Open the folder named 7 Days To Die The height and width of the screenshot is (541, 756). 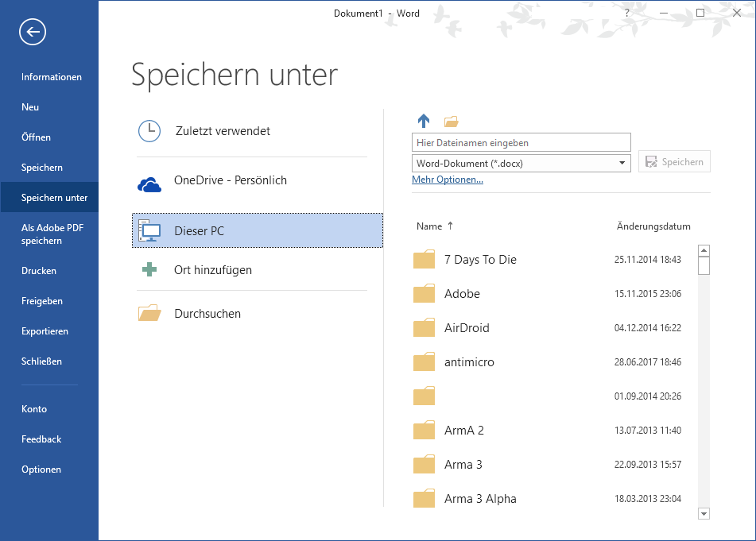coord(480,260)
